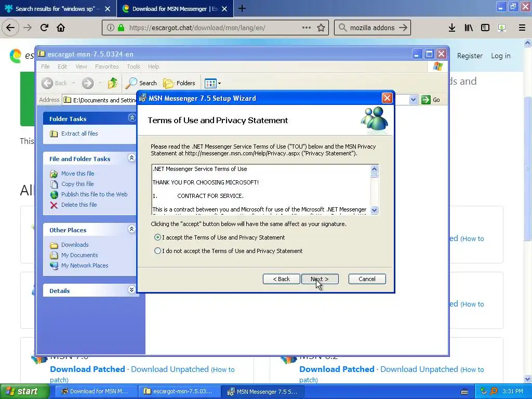The height and width of the screenshot is (399, 532).
Task: Click the Windows Start button
Action: [x=24, y=391]
